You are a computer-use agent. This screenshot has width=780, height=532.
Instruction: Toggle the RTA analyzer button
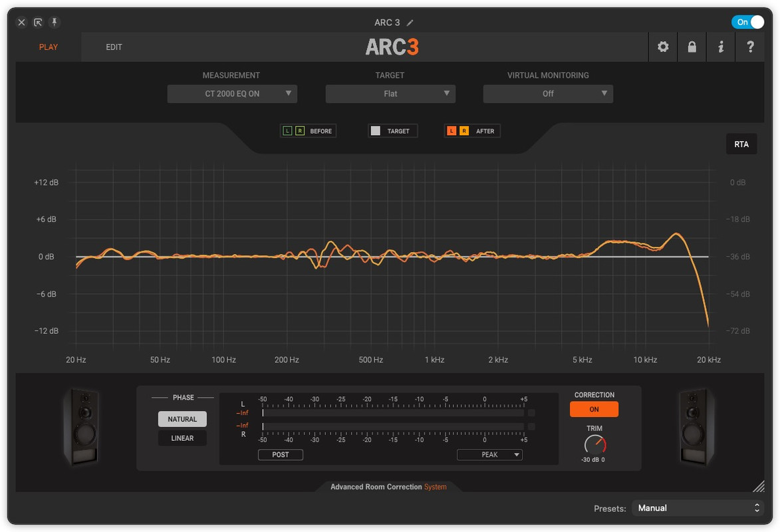coord(741,144)
